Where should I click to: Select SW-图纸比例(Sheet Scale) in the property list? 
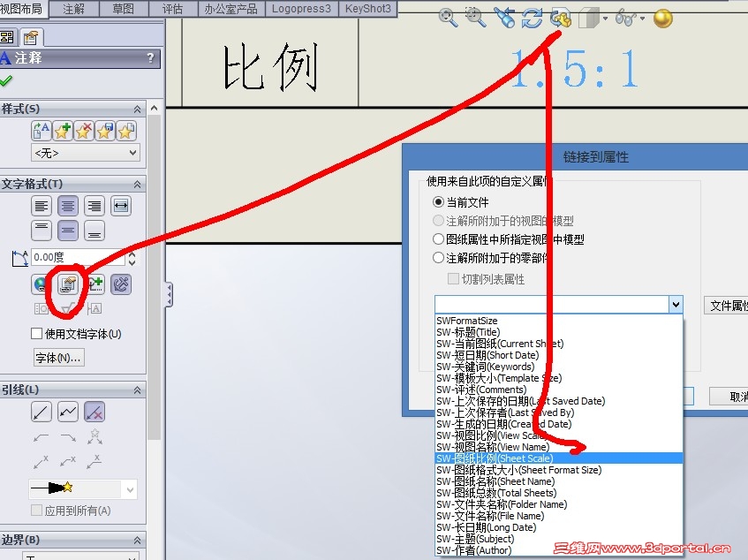click(x=530, y=458)
